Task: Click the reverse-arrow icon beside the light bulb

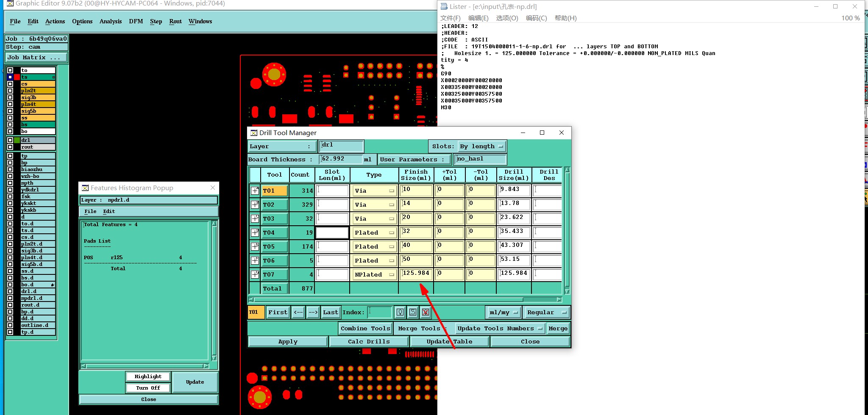Action: (x=413, y=313)
